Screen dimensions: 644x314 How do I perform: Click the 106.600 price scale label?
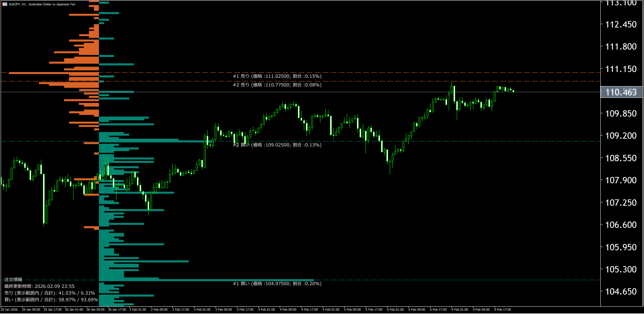coord(621,225)
